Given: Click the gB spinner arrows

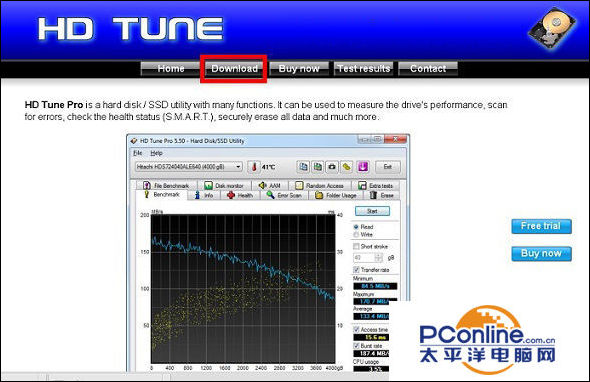Looking at the screenshot, I should (379, 258).
